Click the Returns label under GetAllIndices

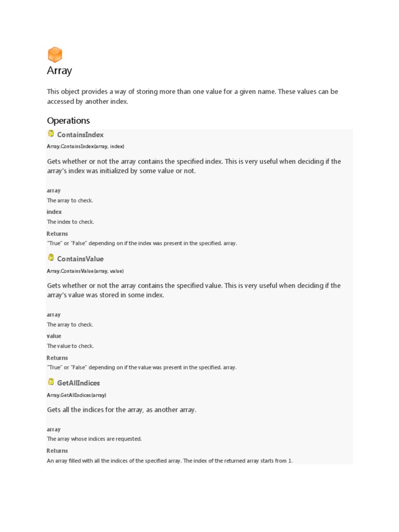57,451
